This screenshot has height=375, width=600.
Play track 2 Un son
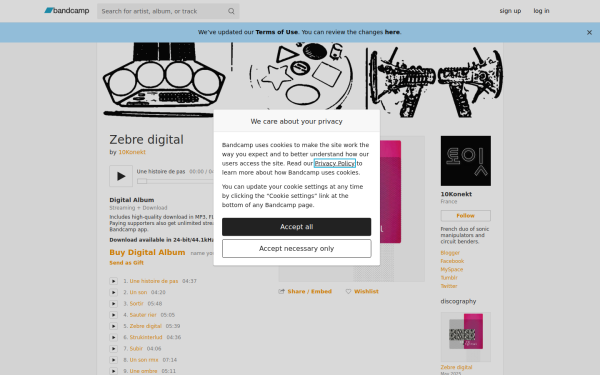coord(114,292)
